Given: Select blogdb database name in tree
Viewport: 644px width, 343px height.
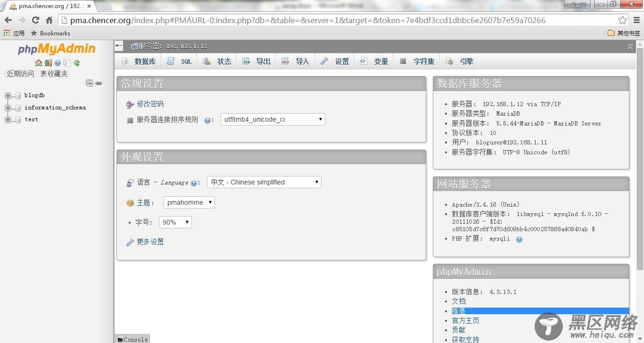Looking at the screenshot, I should 34,95.
